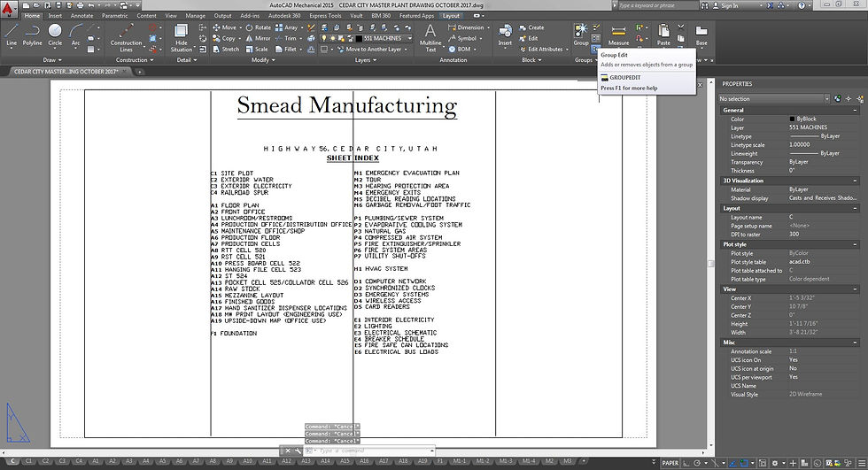868x470 pixels.
Task: Click Sign In
Action: (725, 5)
